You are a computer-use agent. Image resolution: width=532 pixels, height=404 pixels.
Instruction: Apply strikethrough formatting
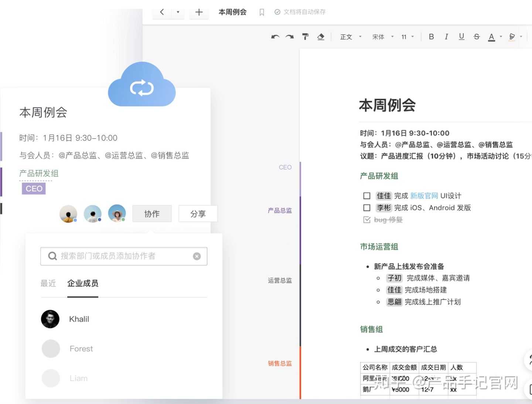477,37
